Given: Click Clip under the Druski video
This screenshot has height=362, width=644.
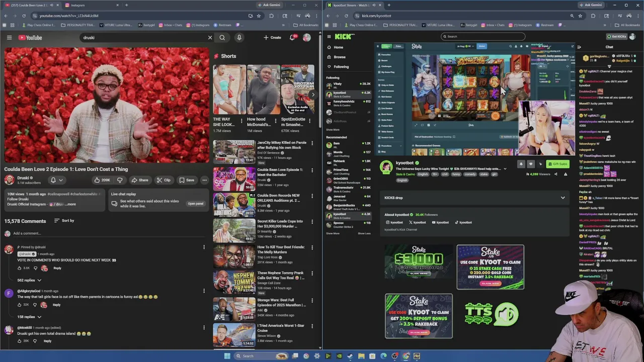Looking at the screenshot, I should (x=164, y=180).
